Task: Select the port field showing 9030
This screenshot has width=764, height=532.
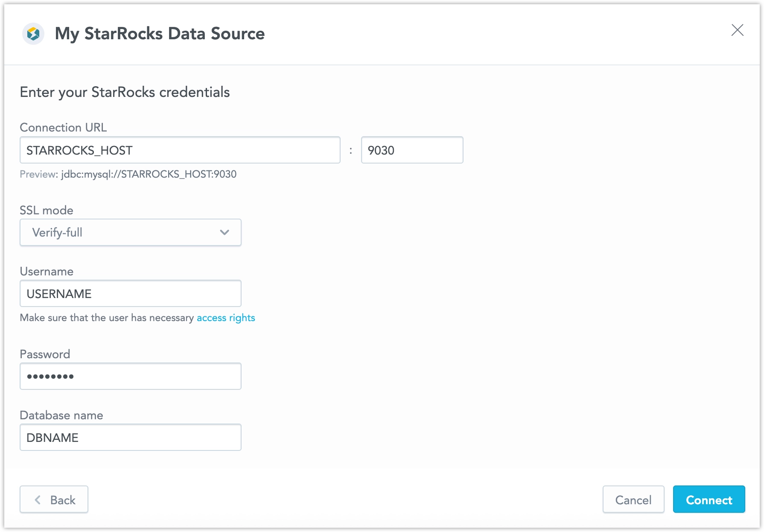Action: pyautogui.click(x=412, y=150)
